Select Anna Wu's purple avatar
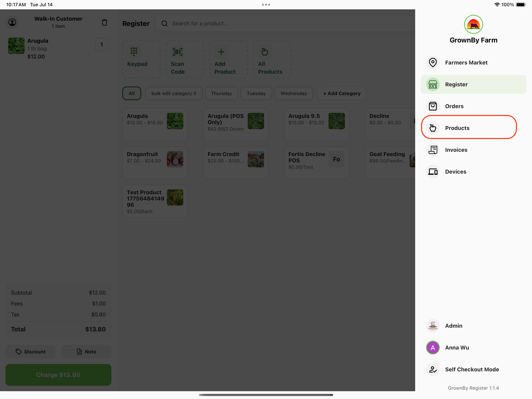Viewport: 532px width, 399px height. (433, 348)
